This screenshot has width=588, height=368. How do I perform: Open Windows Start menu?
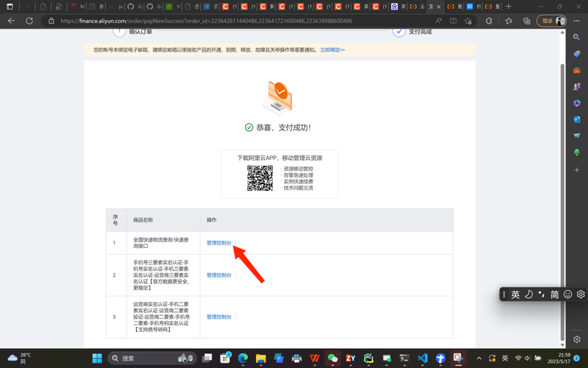pos(97,358)
